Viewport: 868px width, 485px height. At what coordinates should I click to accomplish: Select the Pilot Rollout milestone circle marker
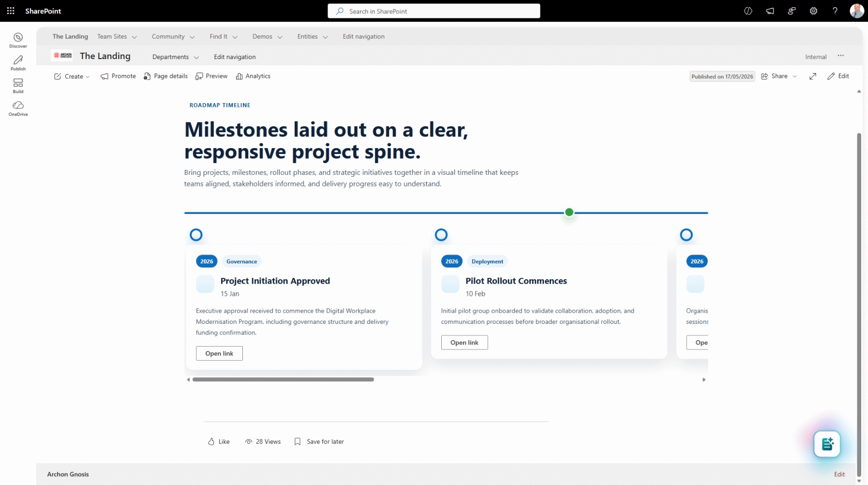pyautogui.click(x=441, y=235)
